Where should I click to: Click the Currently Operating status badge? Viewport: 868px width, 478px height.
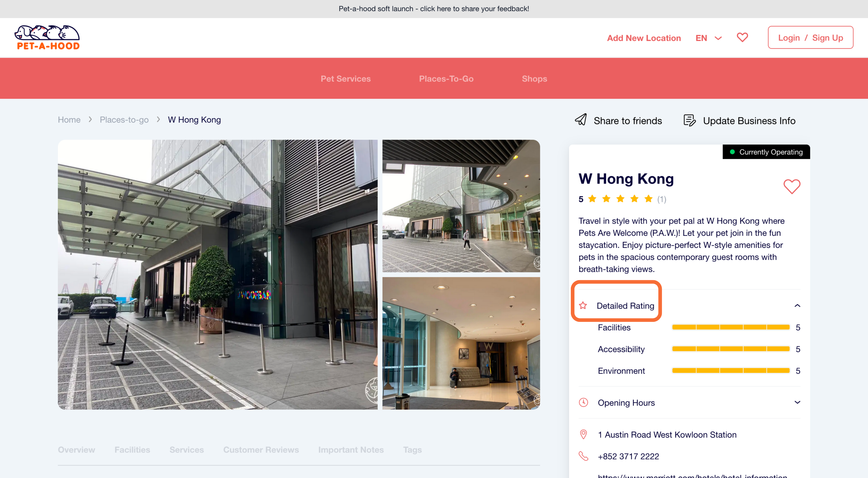(x=766, y=152)
